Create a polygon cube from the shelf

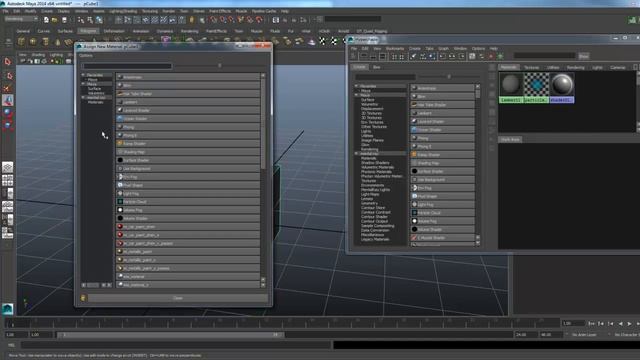33,41
